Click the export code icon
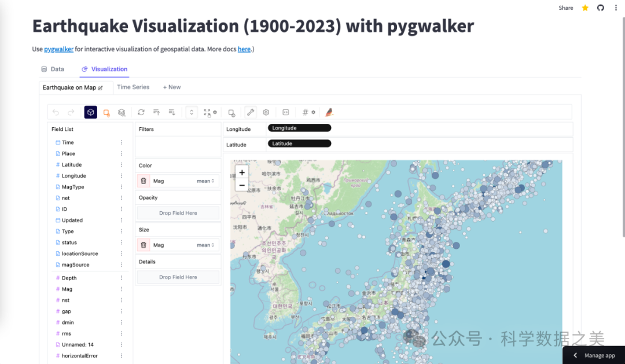The width and height of the screenshot is (625, 364). [x=286, y=112]
